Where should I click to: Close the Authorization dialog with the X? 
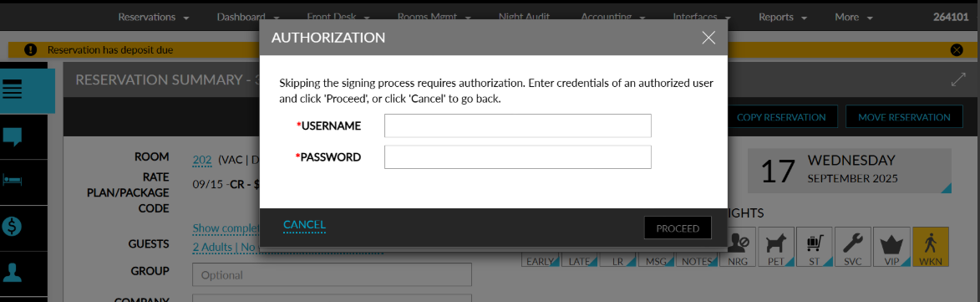click(x=708, y=38)
